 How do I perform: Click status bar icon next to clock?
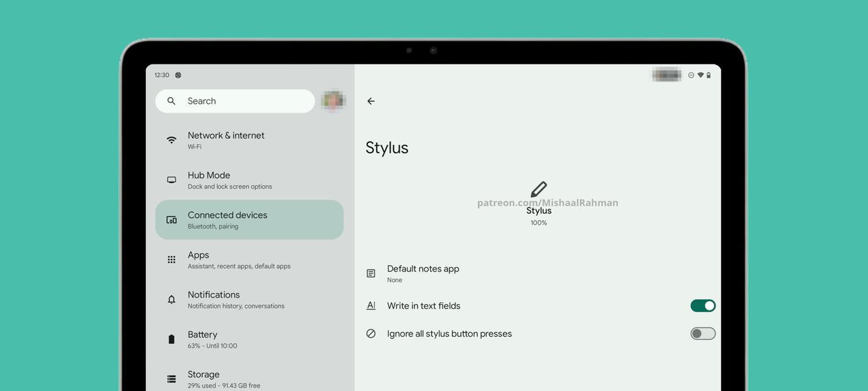[x=178, y=75]
